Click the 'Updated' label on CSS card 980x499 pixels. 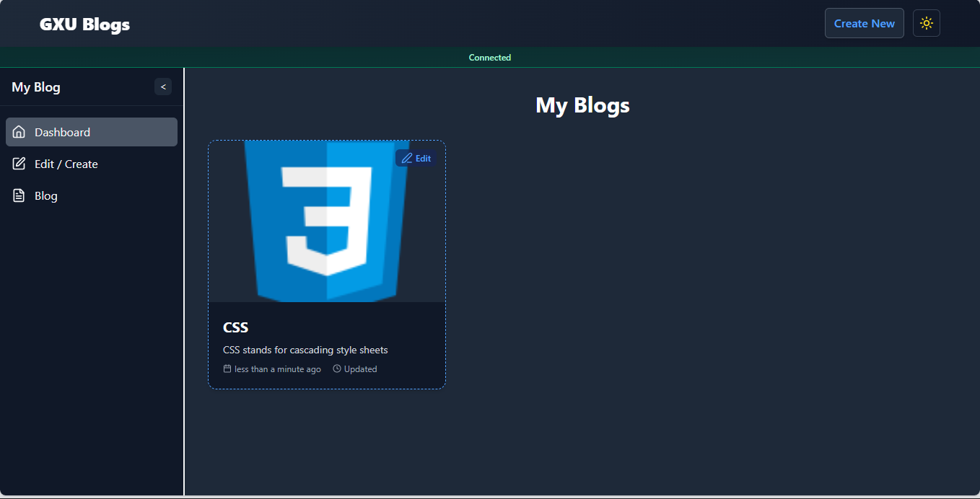coord(360,369)
